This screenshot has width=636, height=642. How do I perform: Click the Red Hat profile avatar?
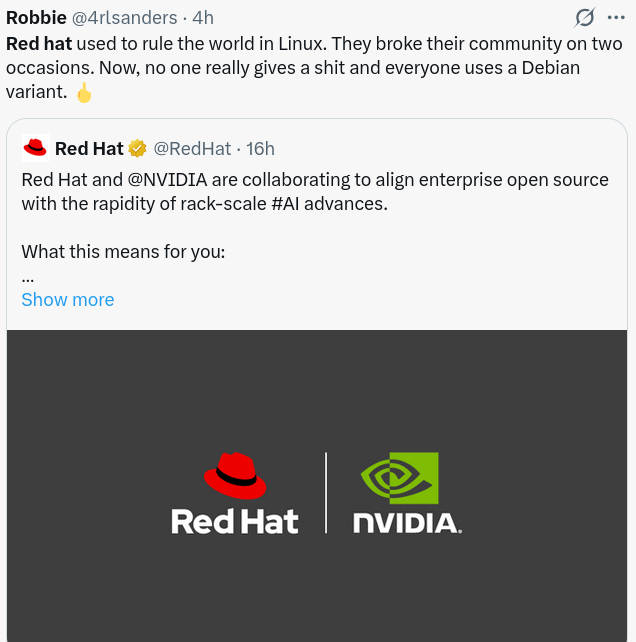[36, 148]
